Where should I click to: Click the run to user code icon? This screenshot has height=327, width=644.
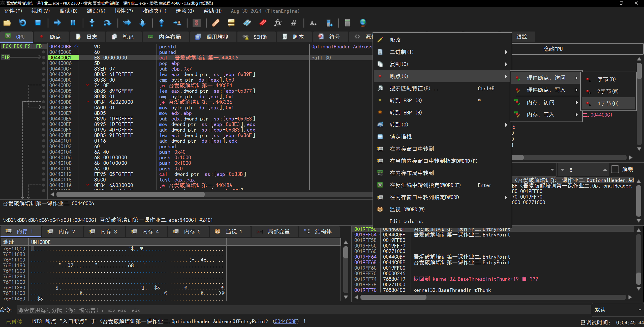click(x=177, y=23)
